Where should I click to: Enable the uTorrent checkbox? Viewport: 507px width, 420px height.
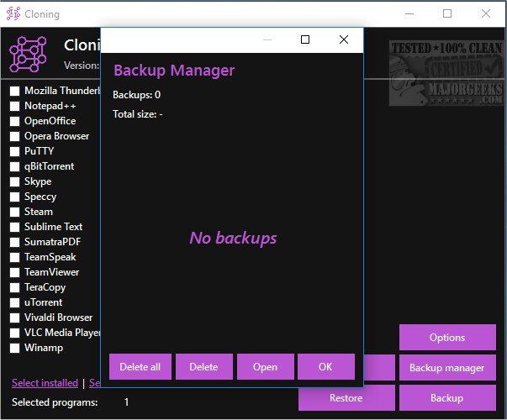[14, 302]
